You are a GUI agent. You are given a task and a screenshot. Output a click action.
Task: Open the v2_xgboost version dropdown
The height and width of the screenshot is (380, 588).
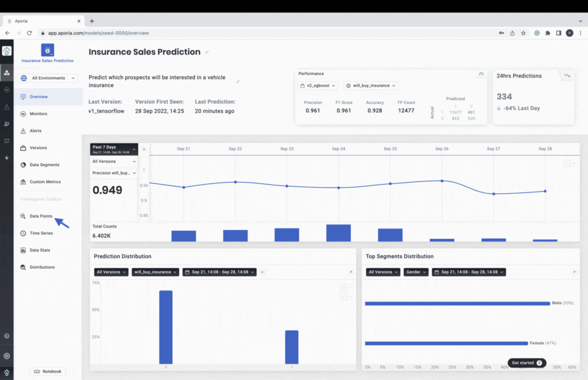point(318,86)
